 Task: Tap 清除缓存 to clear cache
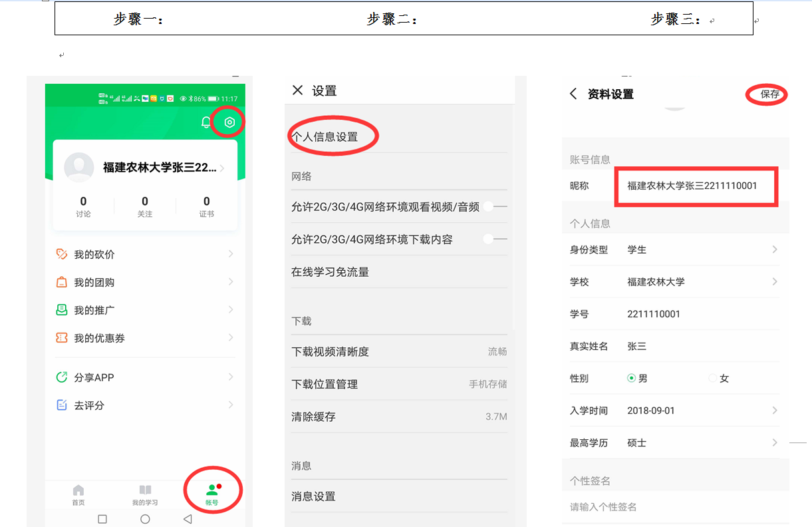point(399,417)
